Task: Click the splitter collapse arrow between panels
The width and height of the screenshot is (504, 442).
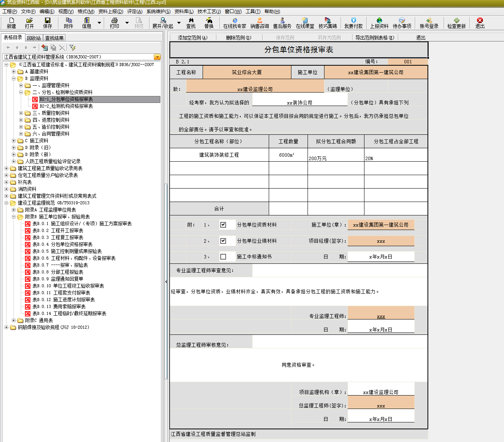Action: click(x=166, y=281)
